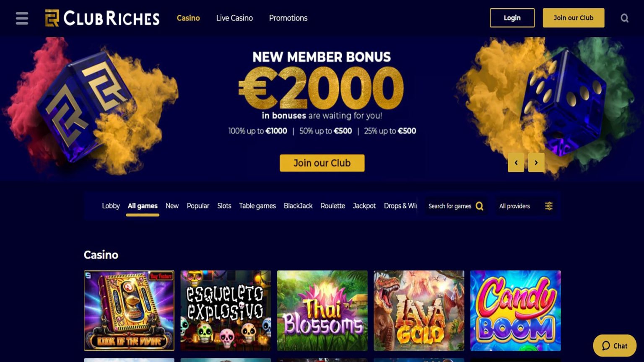Viewport: 644px width, 362px height.
Task: Show next banner slide arrow
Action: coord(536,163)
